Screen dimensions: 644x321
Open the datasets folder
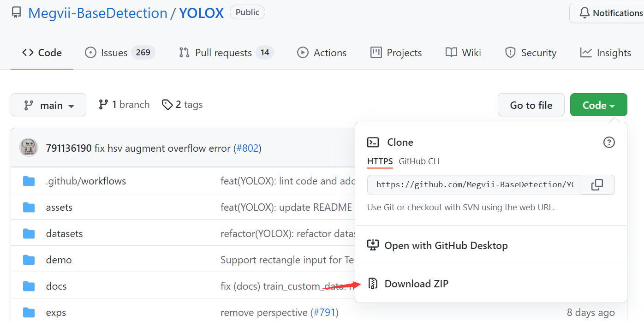click(x=64, y=233)
